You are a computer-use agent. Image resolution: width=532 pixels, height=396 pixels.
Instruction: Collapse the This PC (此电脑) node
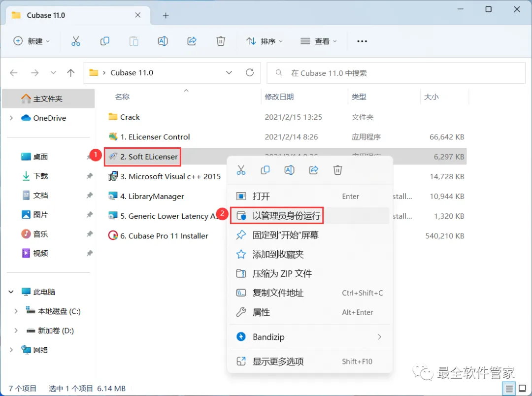point(11,292)
